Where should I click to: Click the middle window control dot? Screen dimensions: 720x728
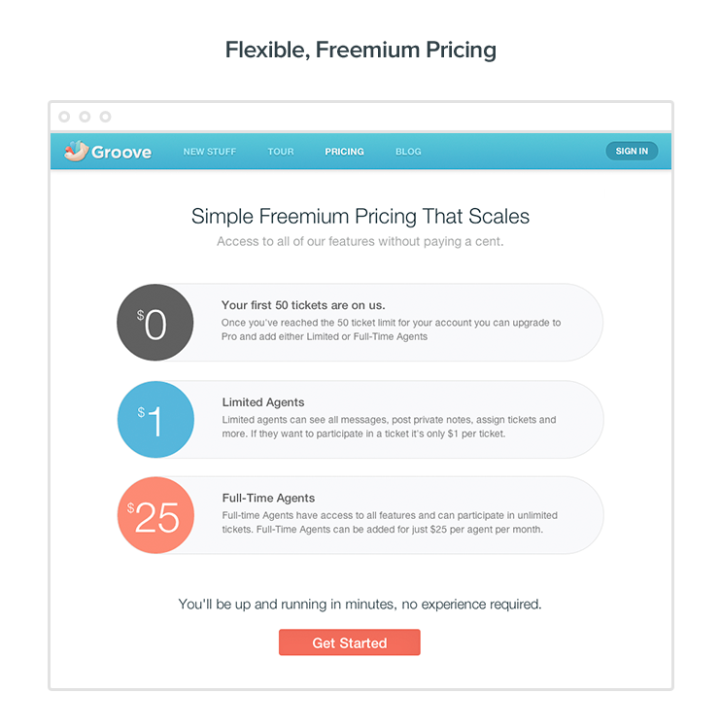click(85, 117)
